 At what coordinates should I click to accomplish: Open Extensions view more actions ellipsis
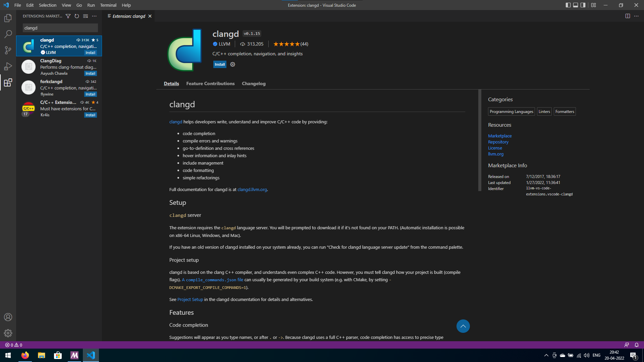[x=94, y=16]
